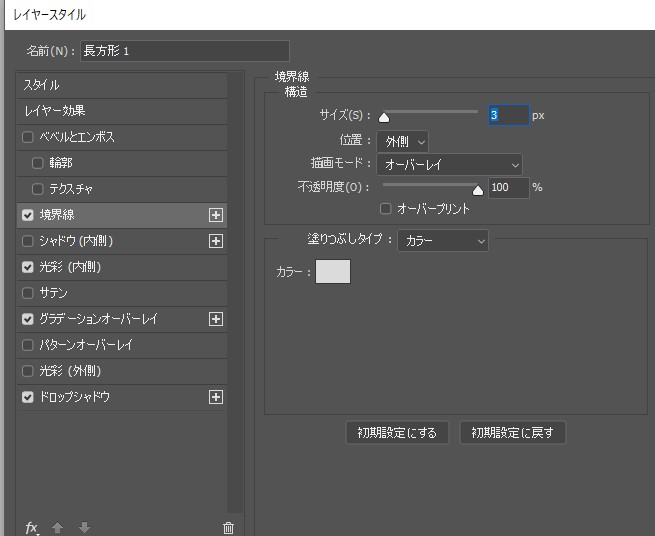Open the fx effects menu icon
This screenshot has width=655, height=536.
click(32, 528)
